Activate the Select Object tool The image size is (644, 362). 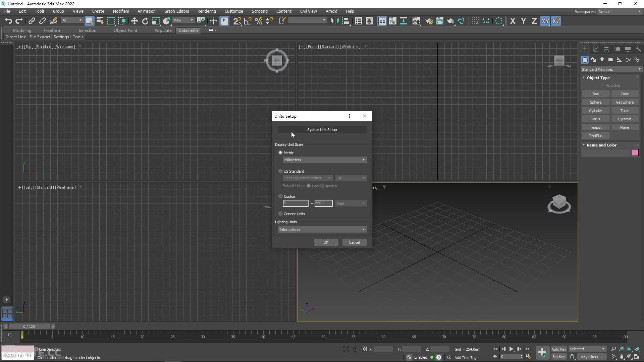click(x=89, y=21)
